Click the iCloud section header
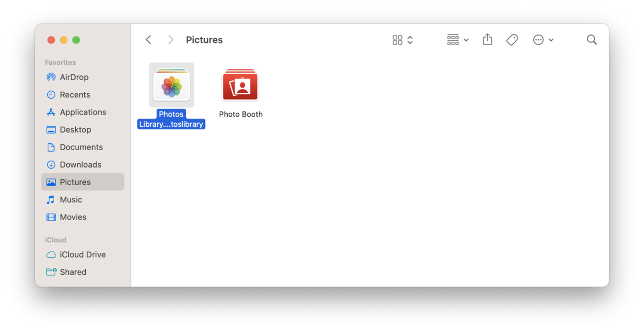 [x=56, y=240]
